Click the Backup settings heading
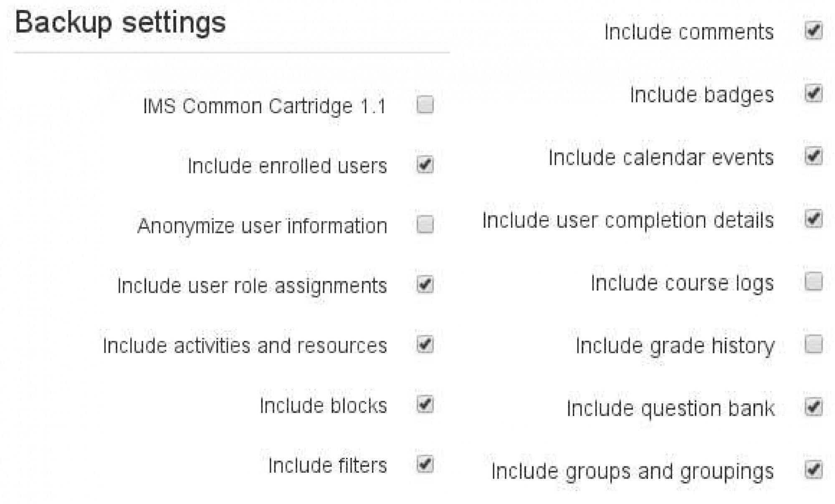 pos(120,23)
